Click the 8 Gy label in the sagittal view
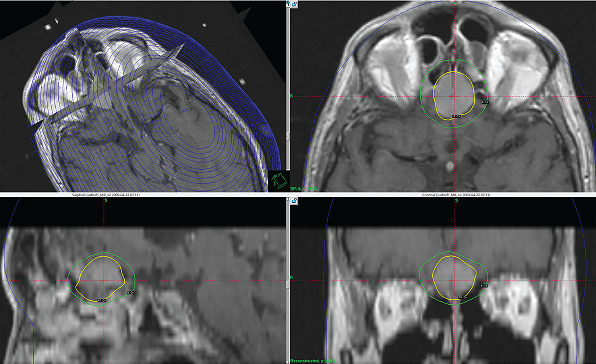The height and width of the screenshot is (364, 596). pos(130,293)
